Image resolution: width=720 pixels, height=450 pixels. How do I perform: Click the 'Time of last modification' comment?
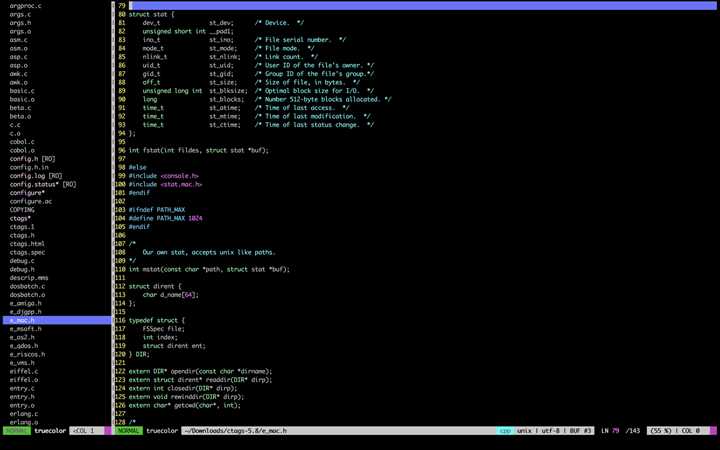(312, 116)
